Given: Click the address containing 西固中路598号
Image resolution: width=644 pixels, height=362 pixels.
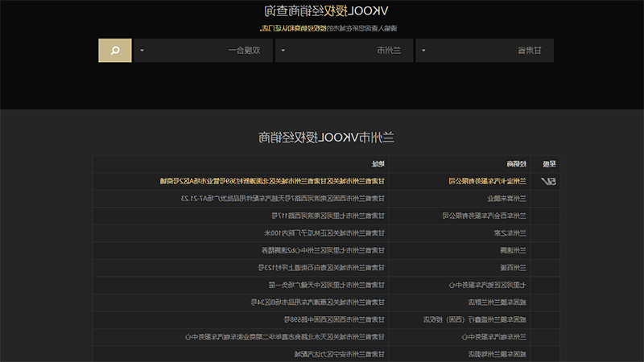Looking at the screenshot, I should click(334, 319).
